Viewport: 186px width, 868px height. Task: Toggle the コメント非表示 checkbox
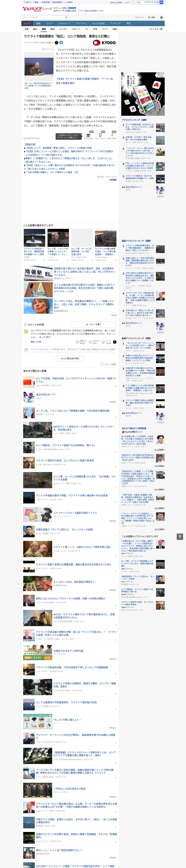point(102,364)
